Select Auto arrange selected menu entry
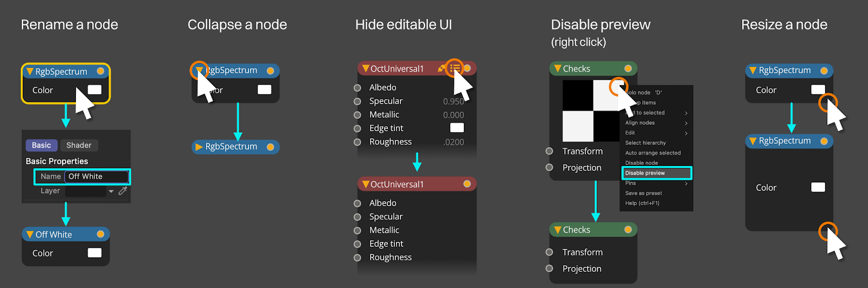Screen dimensions: 868x288 [x=653, y=153]
